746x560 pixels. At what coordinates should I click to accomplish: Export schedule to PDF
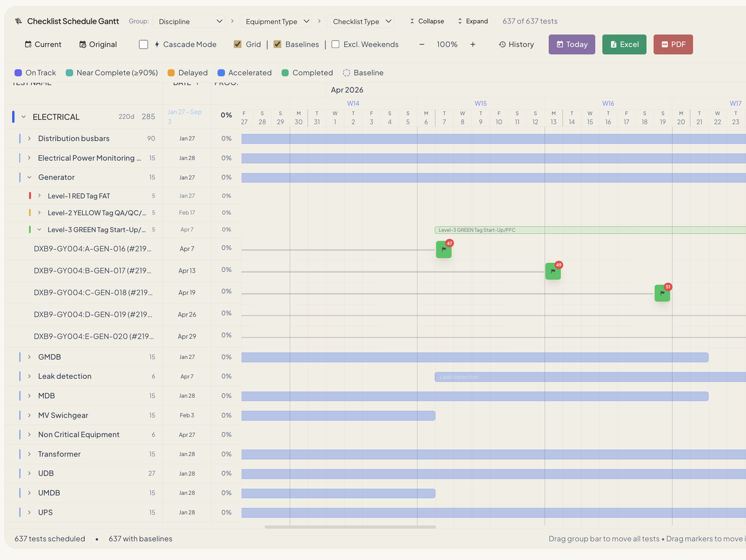(673, 44)
